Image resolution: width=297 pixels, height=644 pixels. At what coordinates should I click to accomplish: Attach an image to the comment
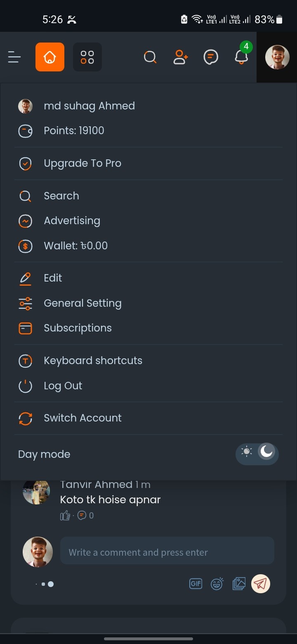pyautogui.click(x=239, y=584)
